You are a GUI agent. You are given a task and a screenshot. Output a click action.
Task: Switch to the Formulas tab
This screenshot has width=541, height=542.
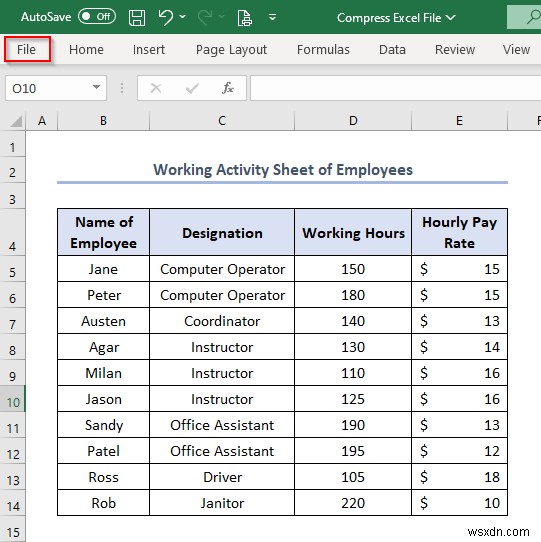323,49
